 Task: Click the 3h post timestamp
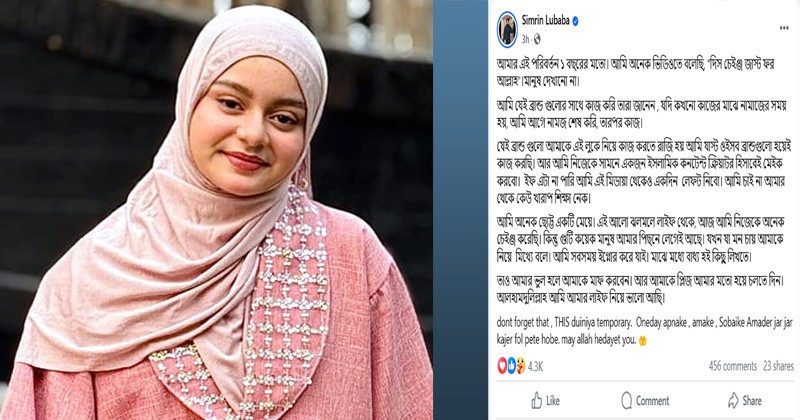coord(525,39)
